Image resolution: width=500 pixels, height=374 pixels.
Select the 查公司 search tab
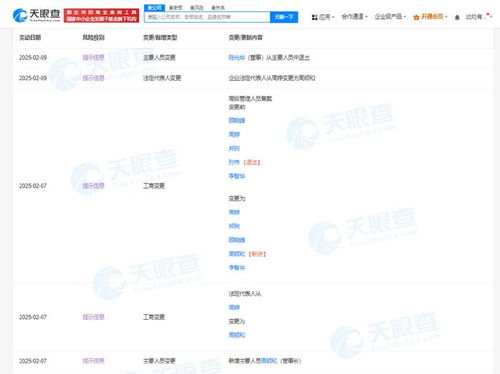[x=154, y=7]
